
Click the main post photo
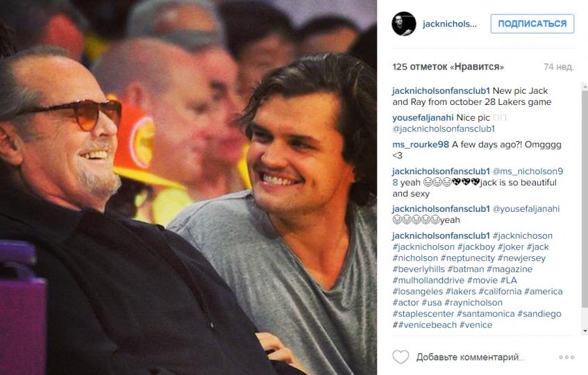[188, 187]
